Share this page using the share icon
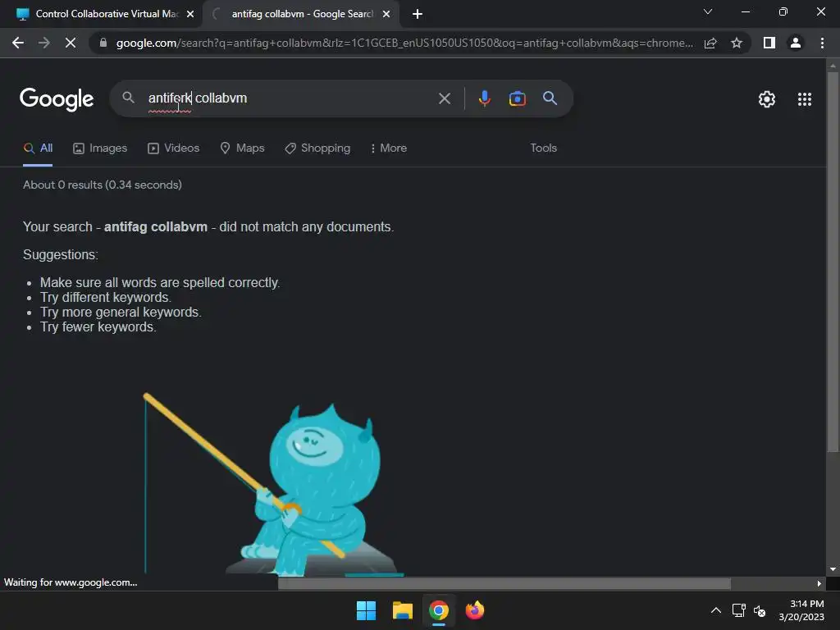Image resolution: width=840 pixels, height=630 pixels. (710, 43)
